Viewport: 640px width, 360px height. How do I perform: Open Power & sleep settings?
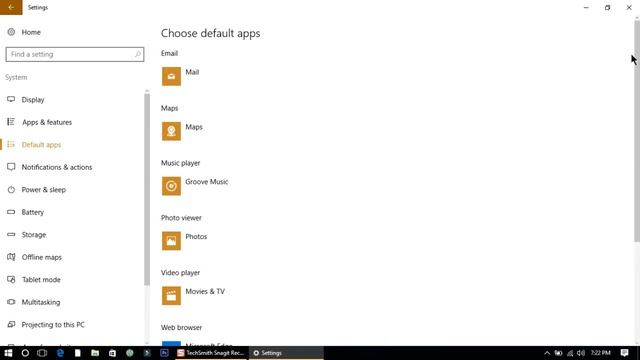click(36, 189)
